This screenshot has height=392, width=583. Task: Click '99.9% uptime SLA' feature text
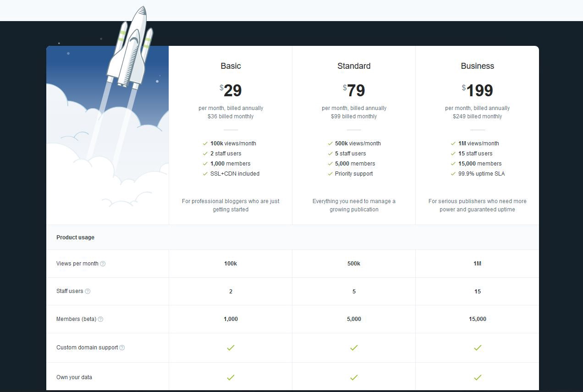(482, 174)
